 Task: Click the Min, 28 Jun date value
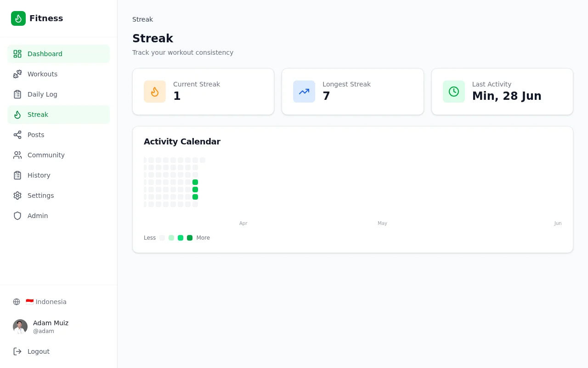(507, 96)
